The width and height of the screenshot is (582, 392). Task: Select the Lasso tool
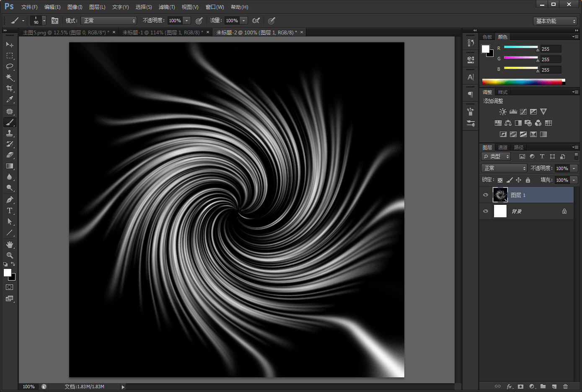(x=9, y=66)
